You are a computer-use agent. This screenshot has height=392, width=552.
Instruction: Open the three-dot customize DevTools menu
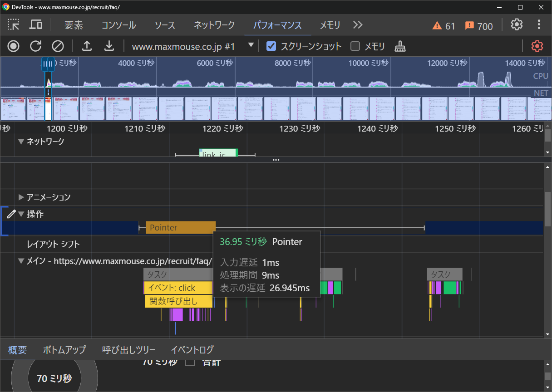point(539,24)
